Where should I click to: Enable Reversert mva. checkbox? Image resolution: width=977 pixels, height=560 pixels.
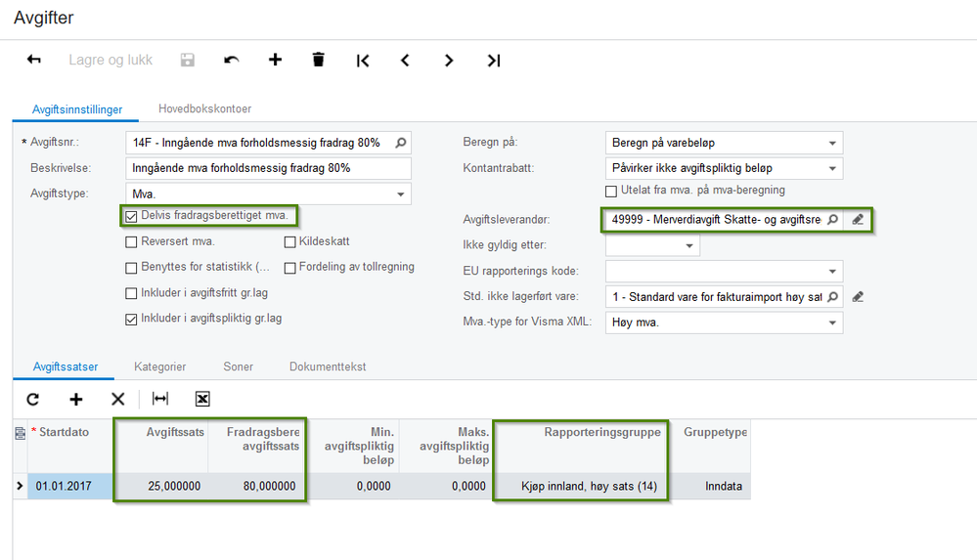132,241
